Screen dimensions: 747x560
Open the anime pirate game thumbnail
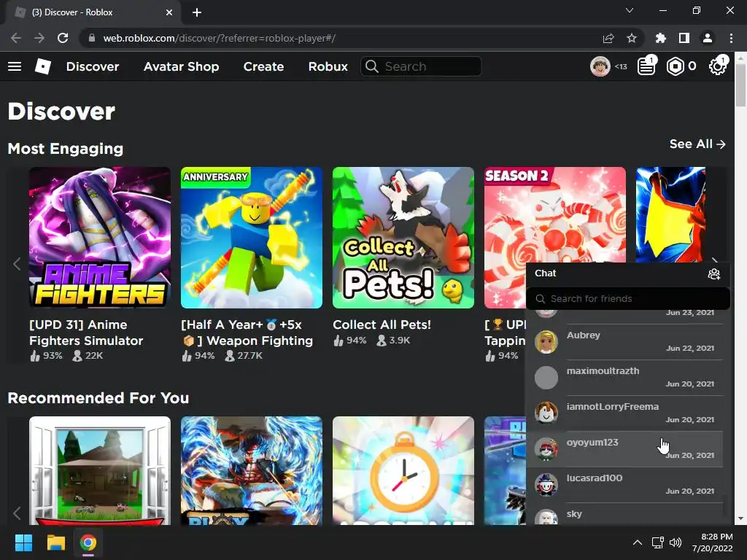252,471
